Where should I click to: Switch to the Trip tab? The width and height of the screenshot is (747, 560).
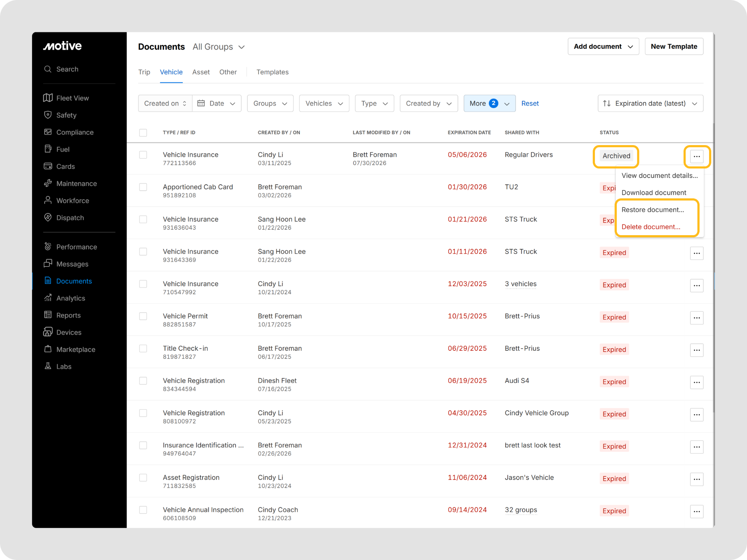(144, 72)
